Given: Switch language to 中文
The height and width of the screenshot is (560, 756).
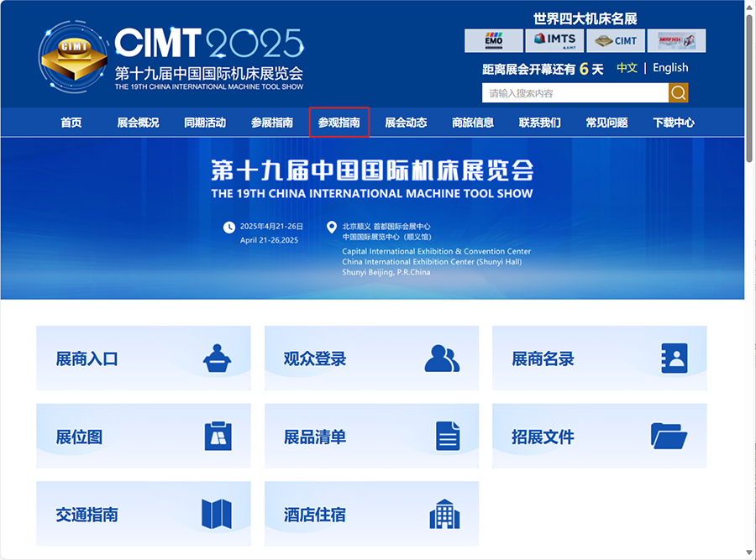Looking at the screenshot, I should tap(627, 68).
